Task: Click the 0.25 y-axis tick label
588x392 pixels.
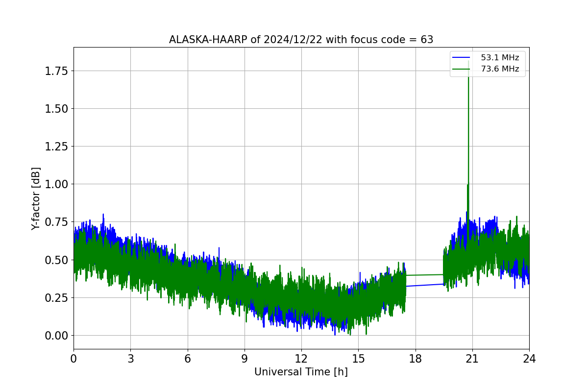Action: point(56,297)
